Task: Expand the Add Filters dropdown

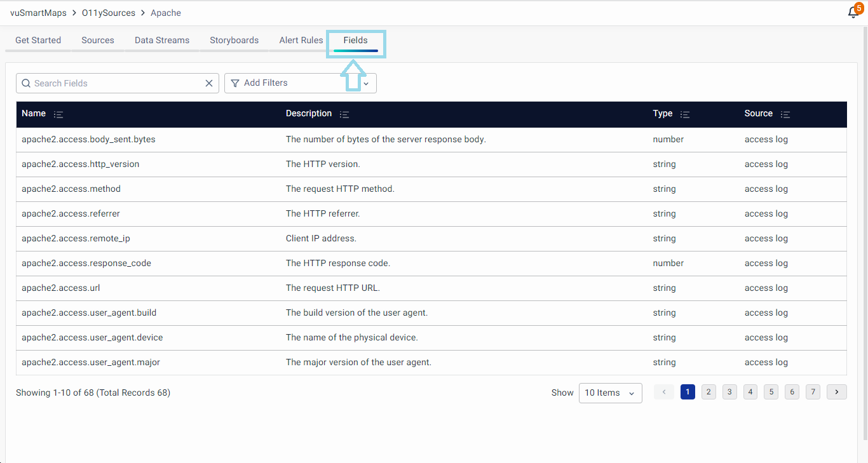Action: tap(366, 83)
